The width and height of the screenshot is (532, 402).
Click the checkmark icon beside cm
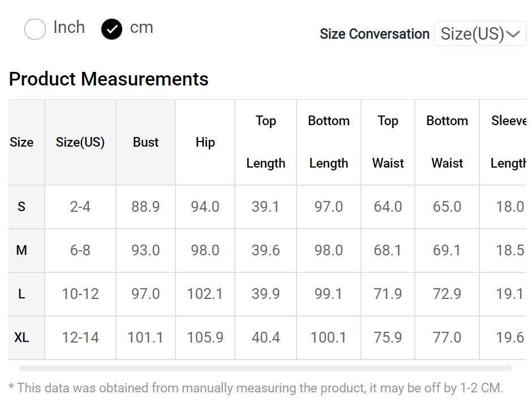click(x=111, y=29)
